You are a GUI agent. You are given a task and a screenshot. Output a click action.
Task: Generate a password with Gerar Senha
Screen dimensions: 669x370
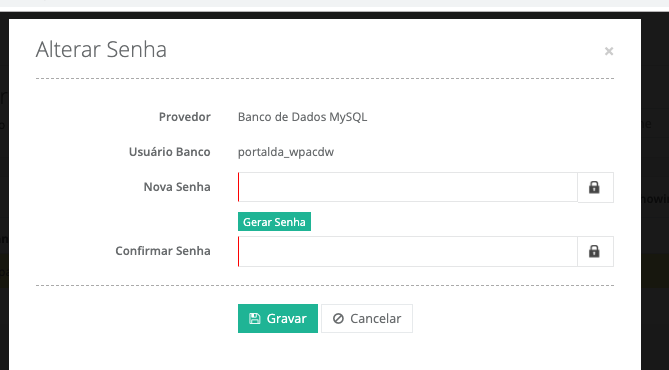tap(274, 221)
